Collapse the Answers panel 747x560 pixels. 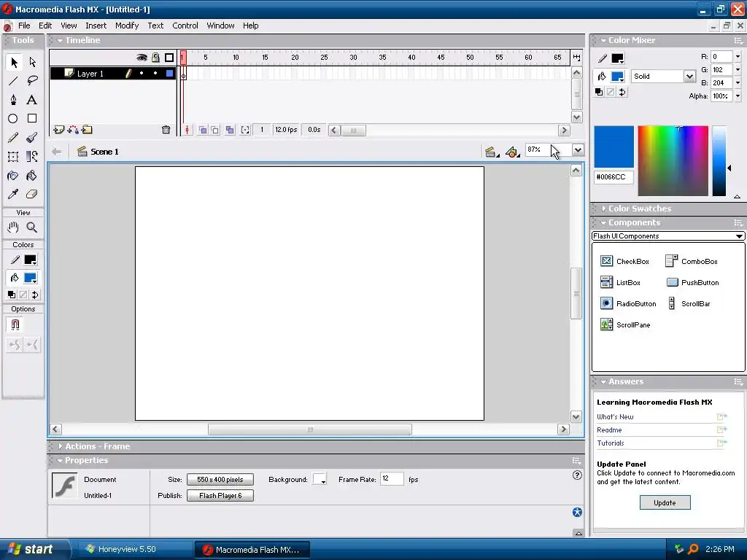603,382
